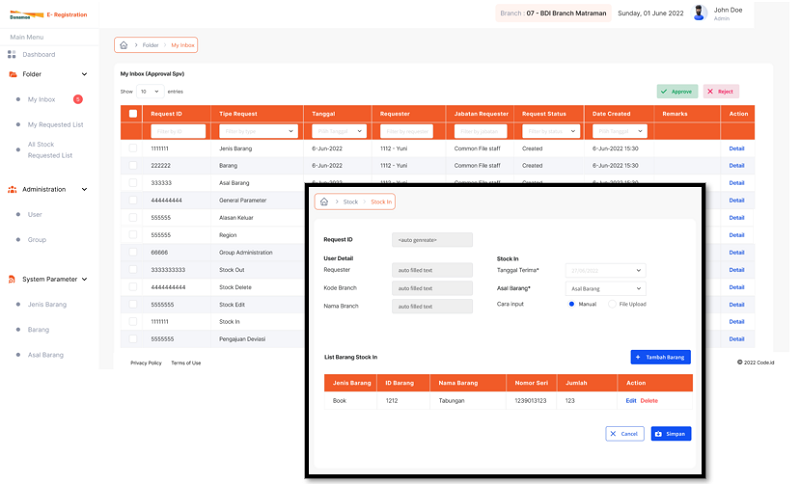This screenshot has height=484, width=800.
Task: Open All Stock Requested List
Action: tap(50, 150)
